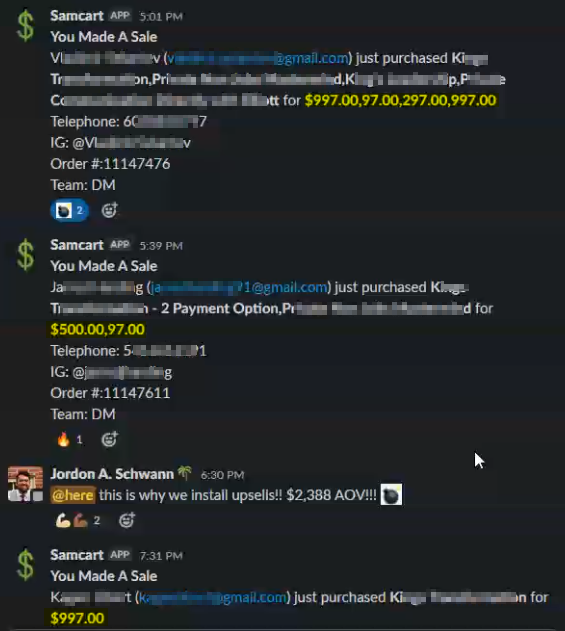The height and width of the screenshot is (631, 565).
Task: Open the Samcart dollar avatar at 5:01 PM
Action: (25, 26)
